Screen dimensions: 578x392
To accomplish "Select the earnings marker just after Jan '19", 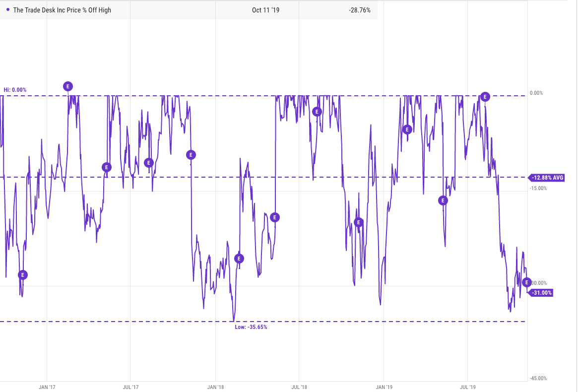I will (407, 130).
